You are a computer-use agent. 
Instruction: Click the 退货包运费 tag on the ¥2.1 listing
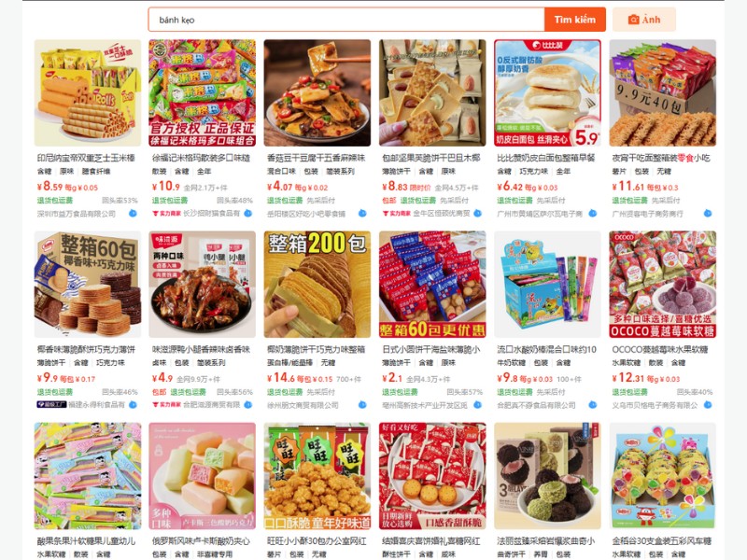coord(400,392)
